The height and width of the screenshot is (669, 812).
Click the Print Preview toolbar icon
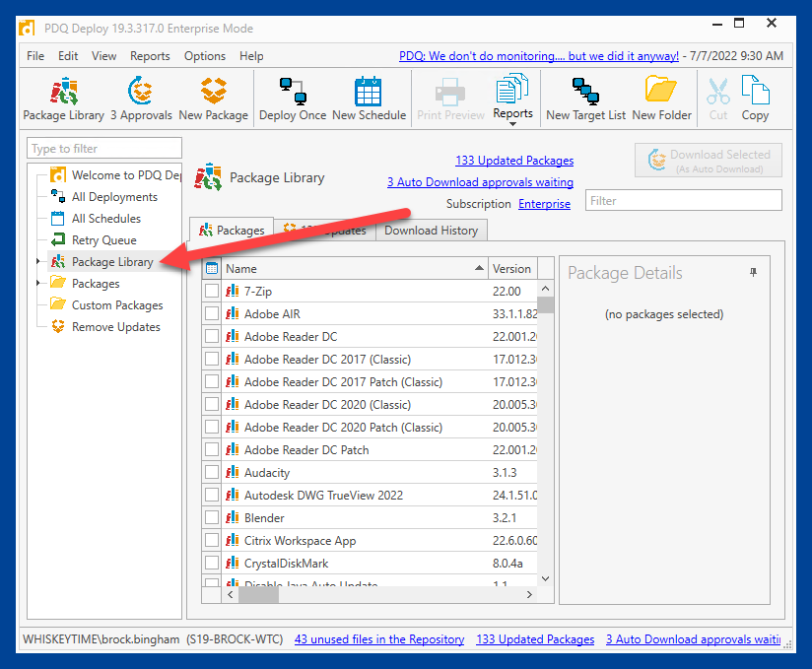tap(450, 100)
